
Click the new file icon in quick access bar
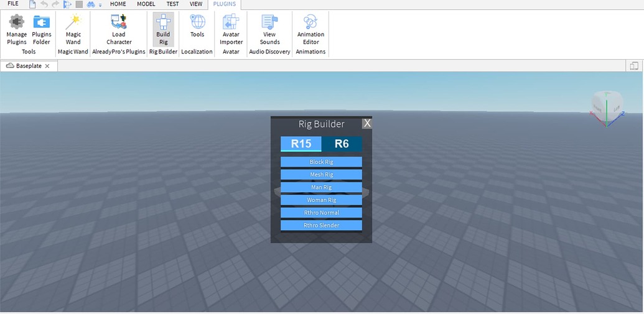(32, 4)
